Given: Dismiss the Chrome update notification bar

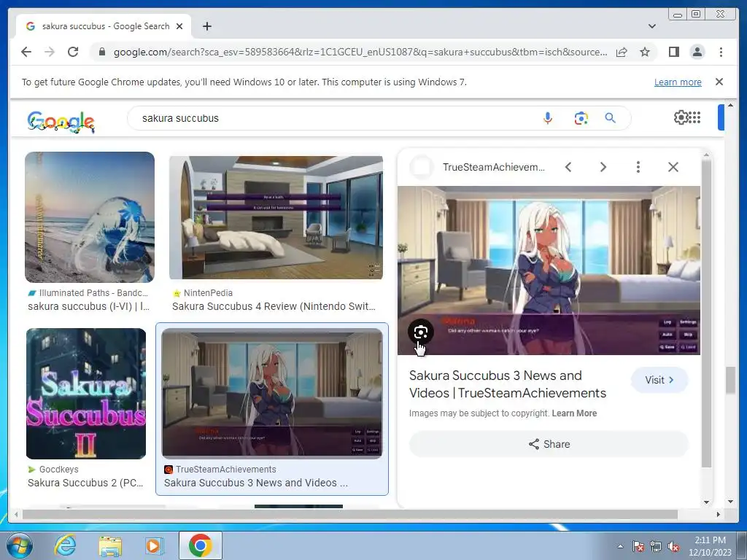Looking at the screenshot, I should coord(719,82).
